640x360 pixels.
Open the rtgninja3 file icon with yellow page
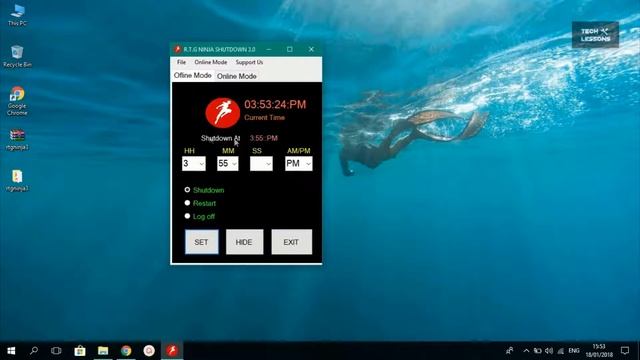pos(17,180)
